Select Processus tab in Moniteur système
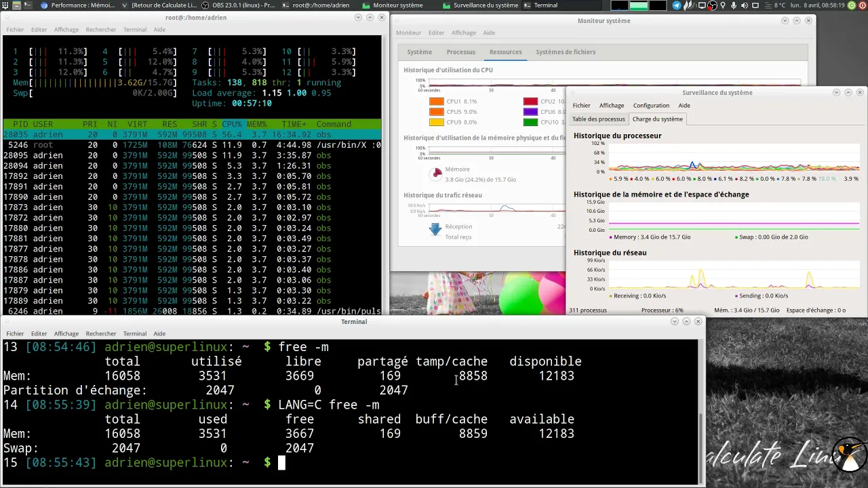868x488 pixels. [461, 52]
